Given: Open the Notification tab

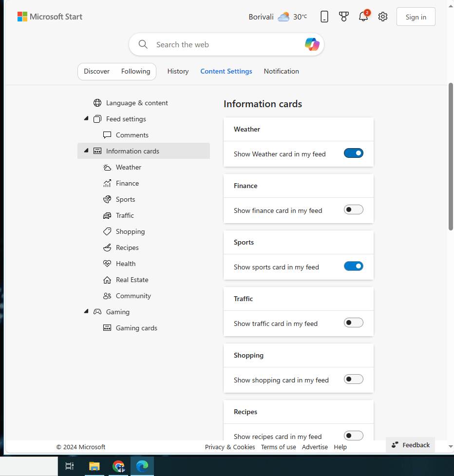Looking at the screenshot, I should (282, 71).
